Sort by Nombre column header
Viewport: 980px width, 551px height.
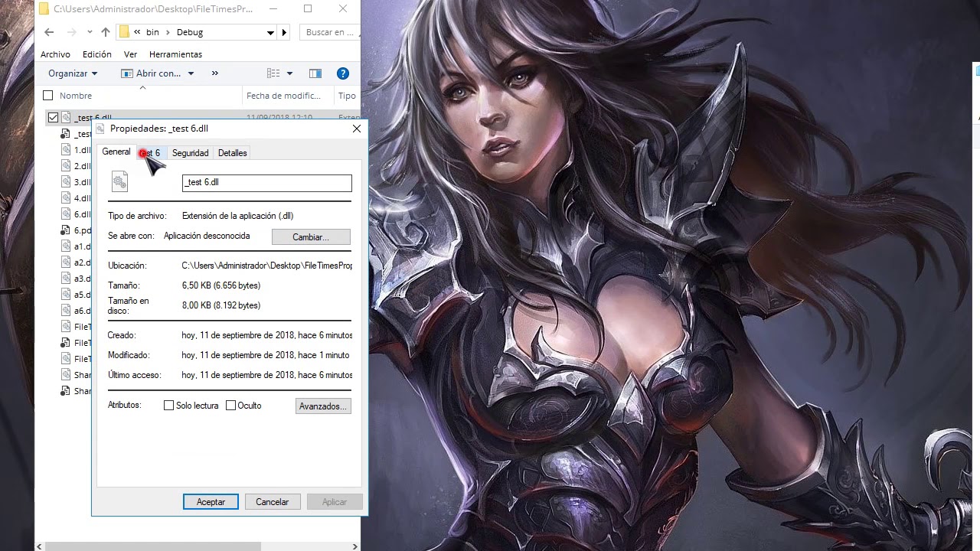(76, 96)
